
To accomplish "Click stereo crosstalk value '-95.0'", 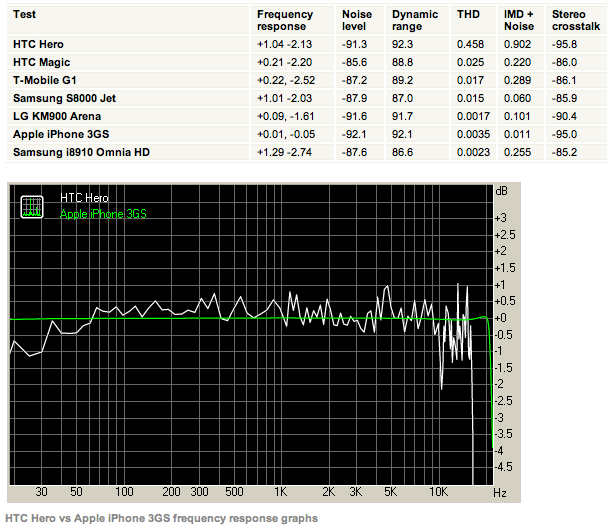I will [564, 134].
